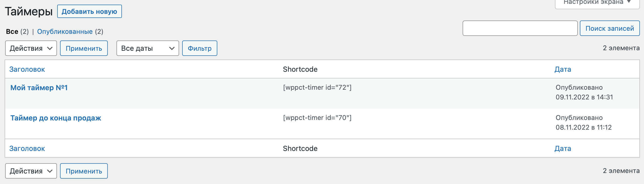Click the top "Применить" button
The image size is (644, 184).
[84, 48]
